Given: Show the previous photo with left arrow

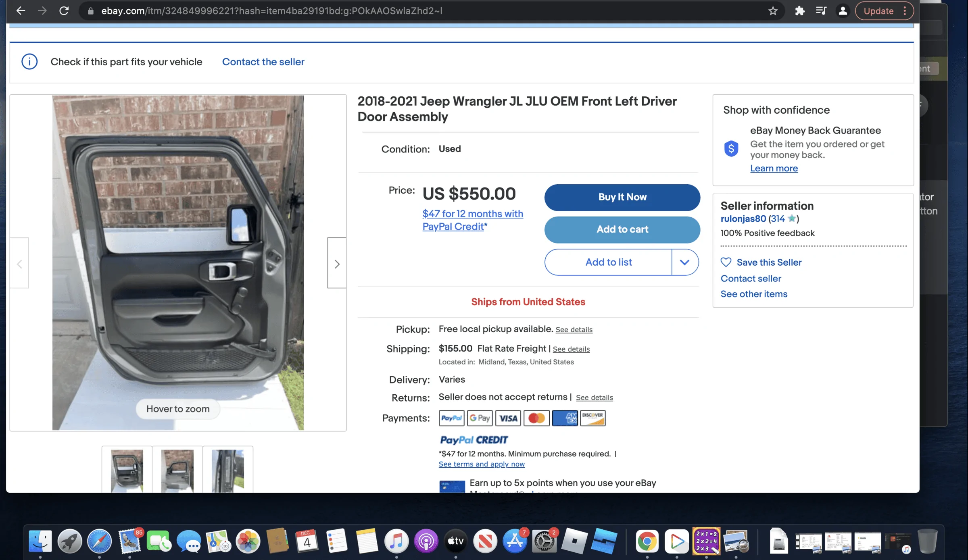Looking at the screenshot, I should coord(19,264).
